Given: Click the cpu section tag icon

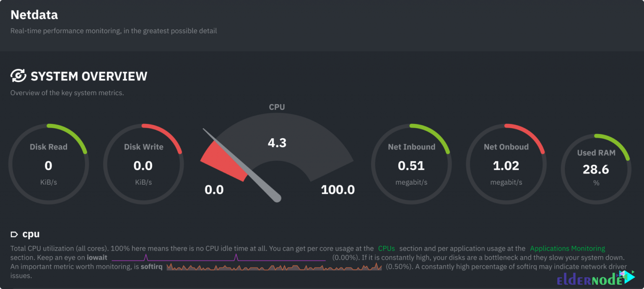Looking at the screenshot, I should (x=14, y=234).
